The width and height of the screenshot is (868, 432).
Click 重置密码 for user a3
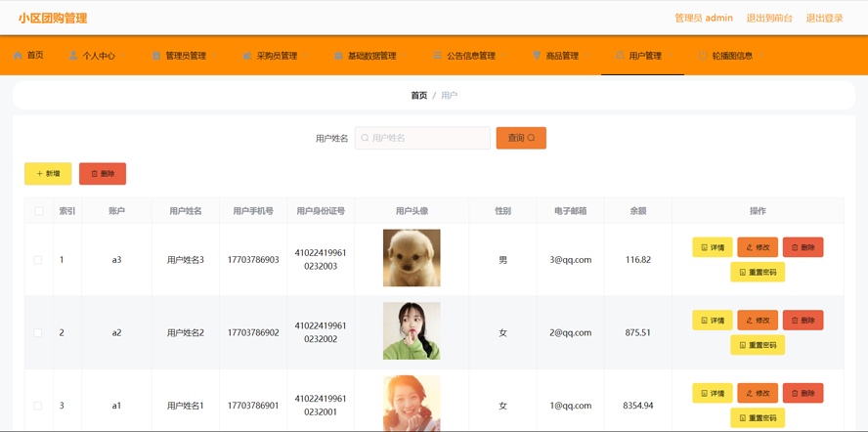758,272
